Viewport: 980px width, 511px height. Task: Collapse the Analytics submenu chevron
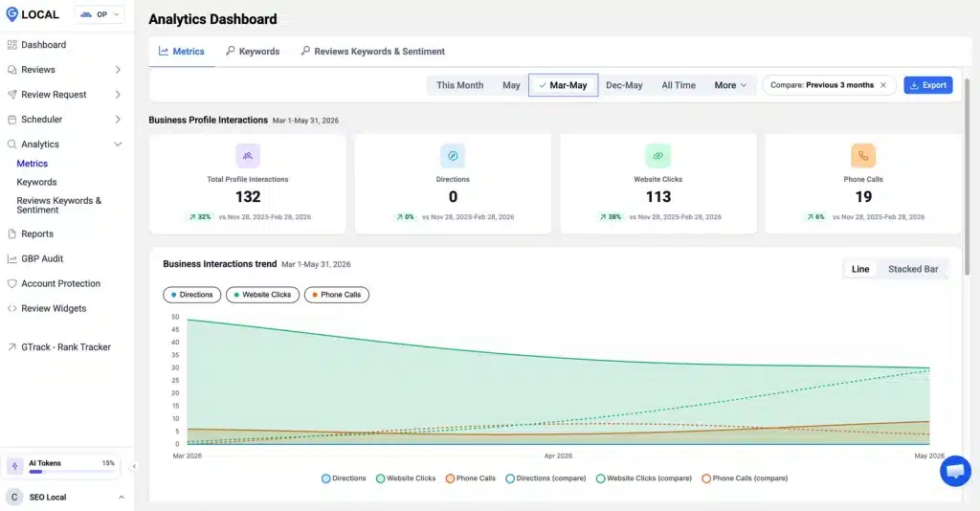click(118, 144)
